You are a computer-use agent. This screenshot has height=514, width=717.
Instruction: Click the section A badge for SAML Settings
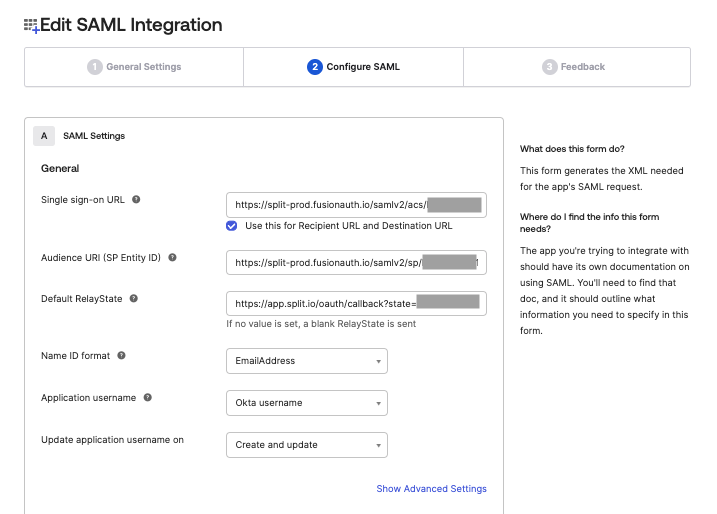pyautogui.click(x=44, y=135)
